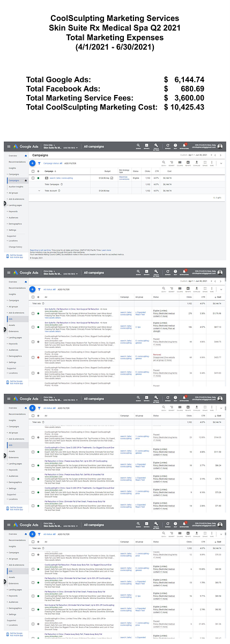Click the notifications bell on the Campaigns page
The height and width of the screenshot is (644, 230).
coord(184,146)
